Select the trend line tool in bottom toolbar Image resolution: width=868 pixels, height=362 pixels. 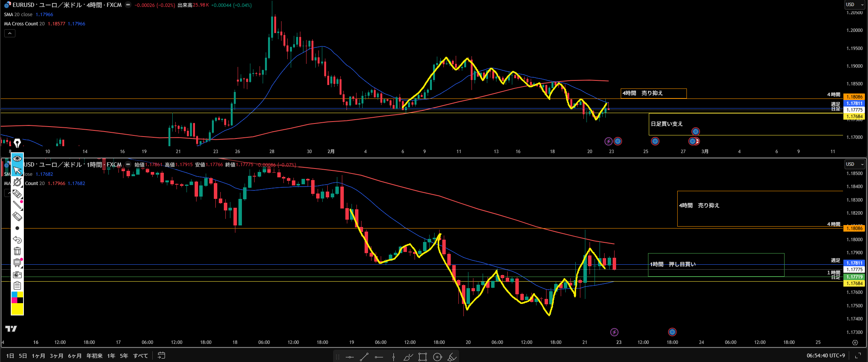[x=364, y=357]
